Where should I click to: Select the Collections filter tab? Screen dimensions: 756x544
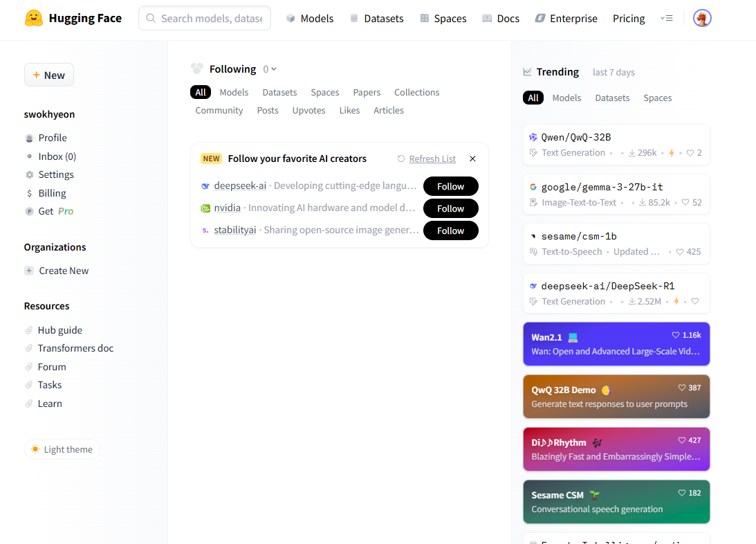point(416,92)
